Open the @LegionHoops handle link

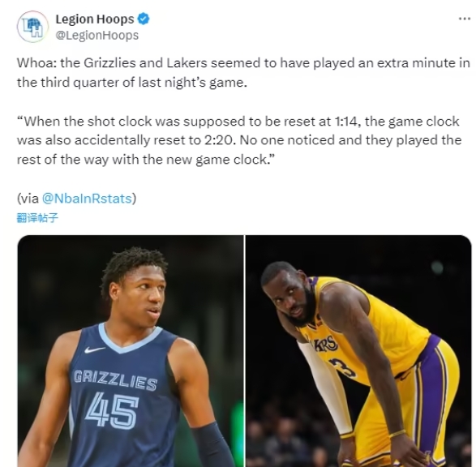[97, 35]
